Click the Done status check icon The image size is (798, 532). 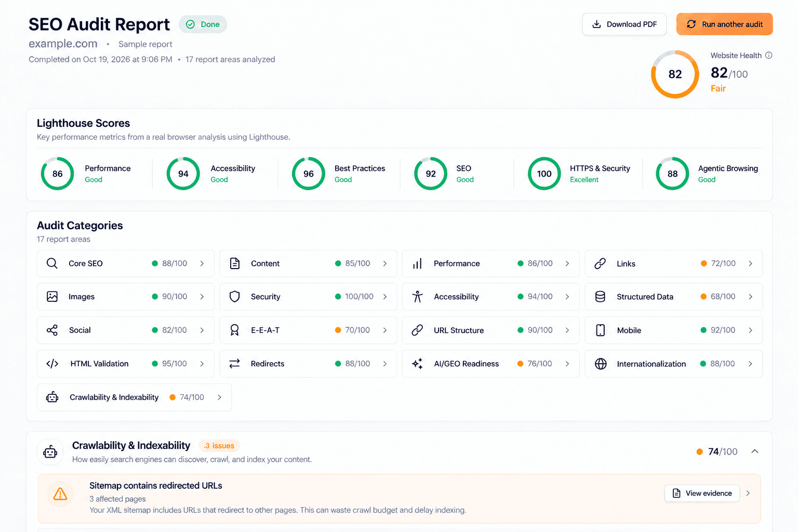click(191, 24)
